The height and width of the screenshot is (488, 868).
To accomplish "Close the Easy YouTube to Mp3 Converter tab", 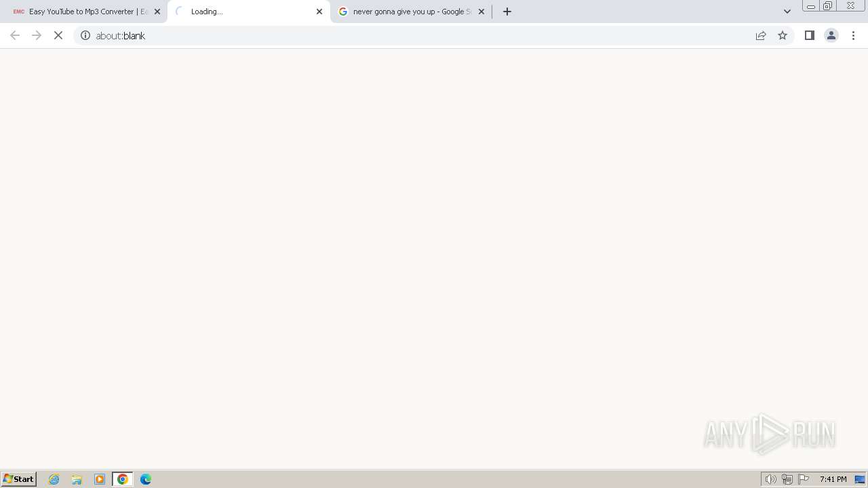I will click(157, 12).
